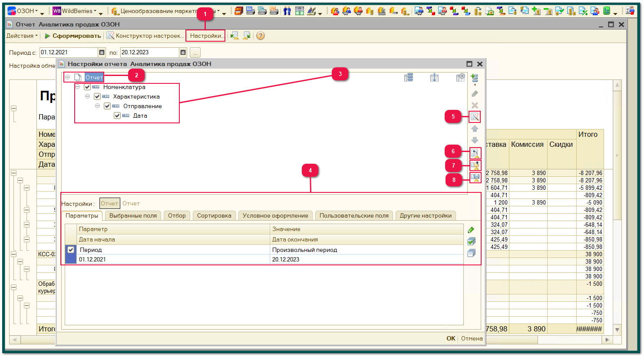Image resolution: width=644 pixels, height=357 pixels.
Task: Collapse the Отчет root tree node
Action: click(x=68, y=77)
